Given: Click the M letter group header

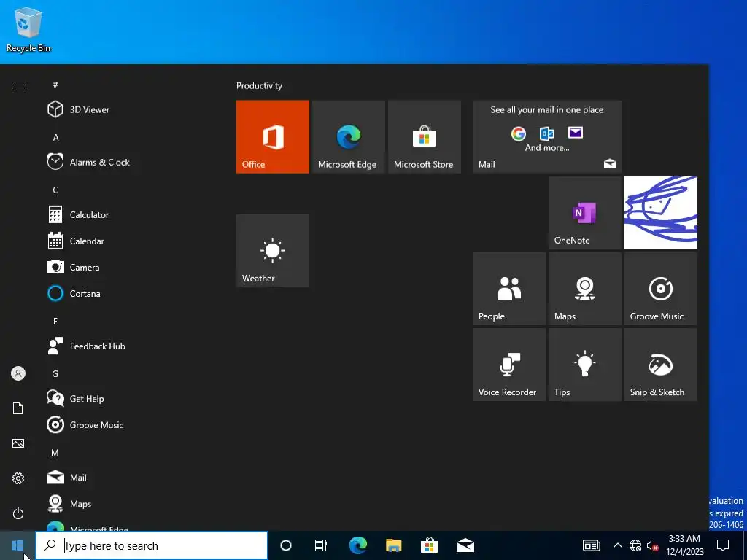Looking at the screenshot, I should point(55,452).
